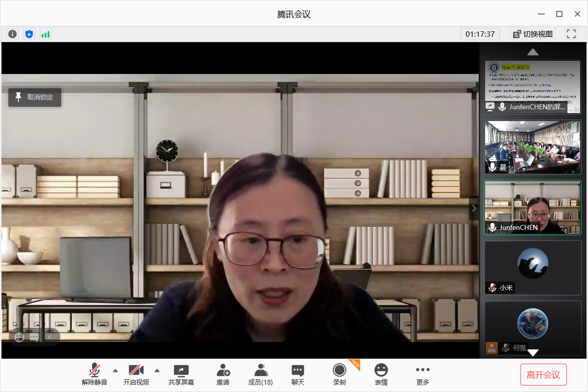The width and height of the screenshot is (588, 392).
Task: Collapse the participant sidebar chevron
Action: (474, 208)
